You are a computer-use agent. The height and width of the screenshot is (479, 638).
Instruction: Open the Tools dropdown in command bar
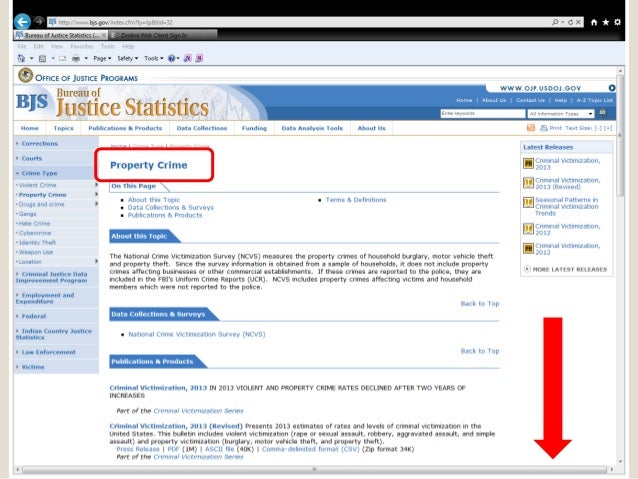154,58
